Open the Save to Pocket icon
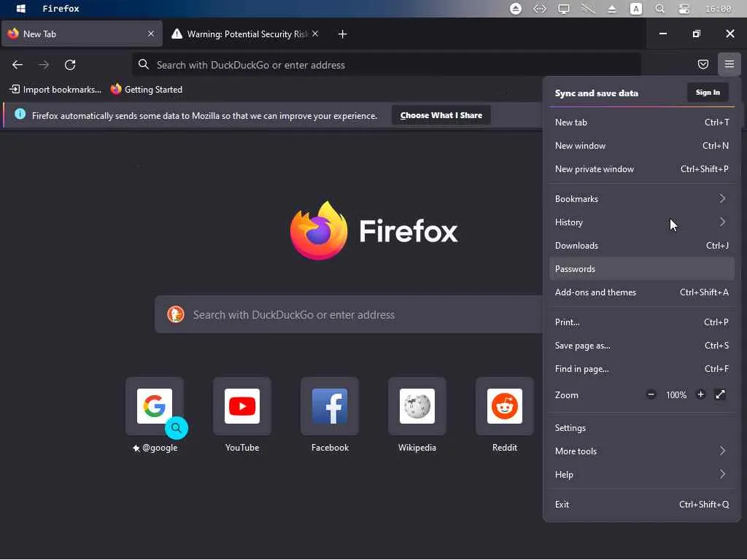747x560 pixels. (x=703, y=64)
